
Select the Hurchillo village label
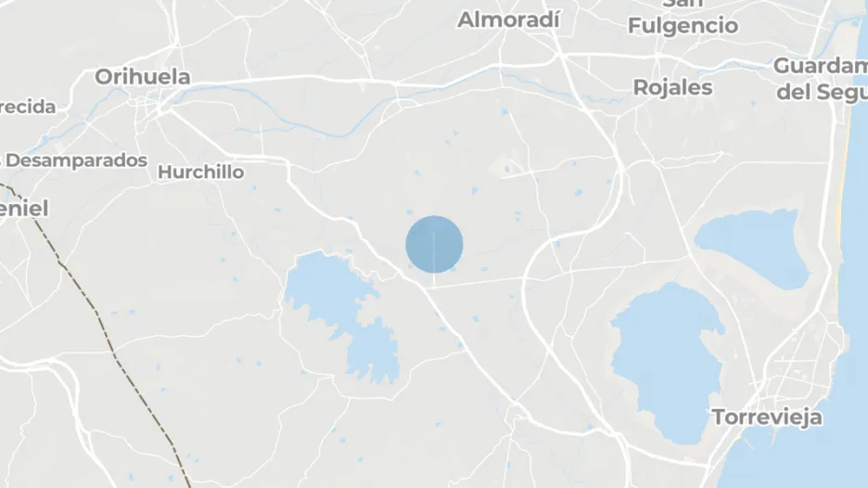tap(200, 173)
